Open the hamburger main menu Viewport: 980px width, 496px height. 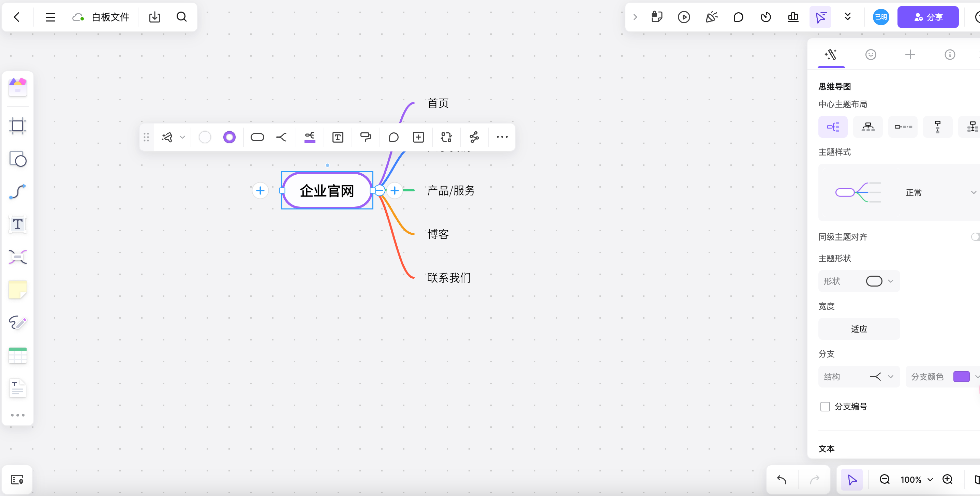pyautogui.click(x=50, y=17)
